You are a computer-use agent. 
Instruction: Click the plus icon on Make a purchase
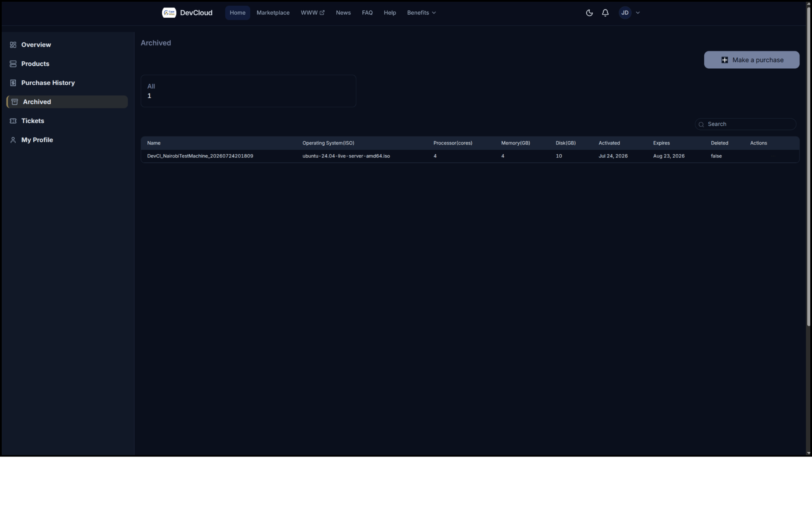tap(725, 60)
